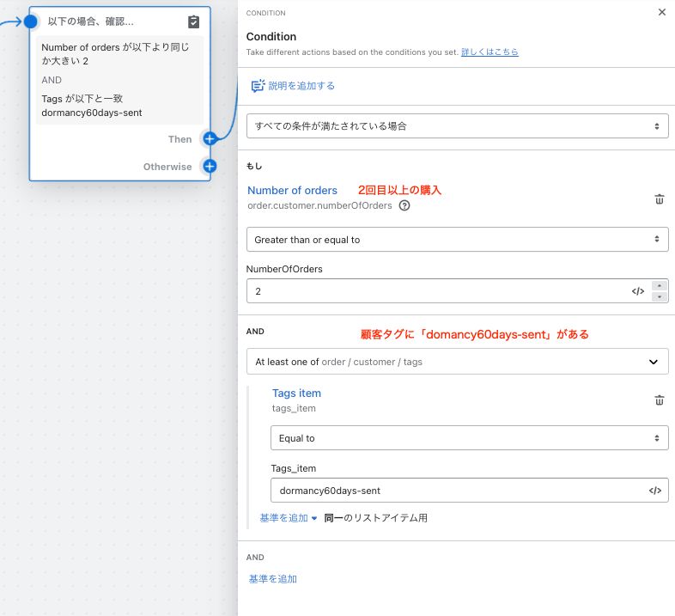Click the order.customer.numberOfOrders path text
Viewport: 675px width, 616px height.
[x=319, y=205]
